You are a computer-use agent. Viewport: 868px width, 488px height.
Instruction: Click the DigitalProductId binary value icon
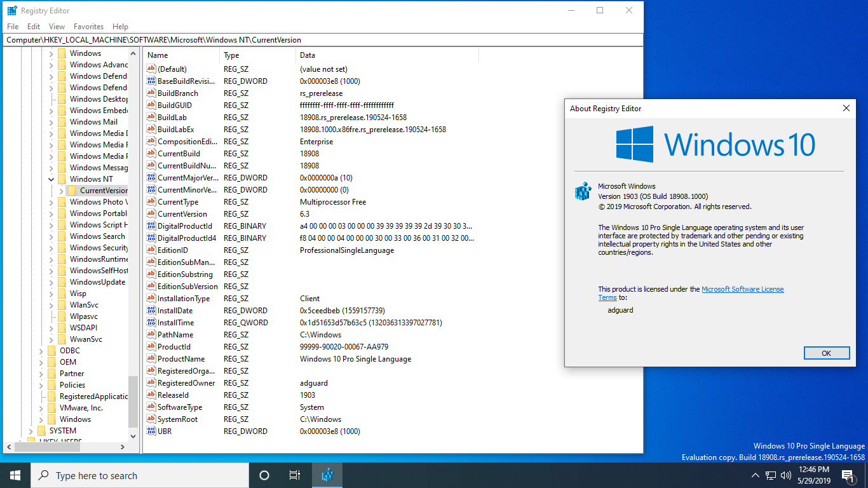click(x=151, y=226)
